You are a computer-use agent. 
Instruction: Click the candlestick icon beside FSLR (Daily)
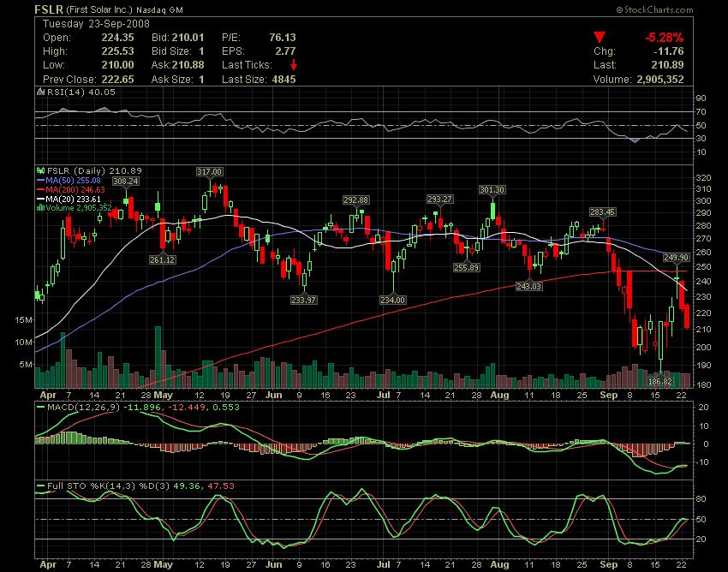(41, 171)
